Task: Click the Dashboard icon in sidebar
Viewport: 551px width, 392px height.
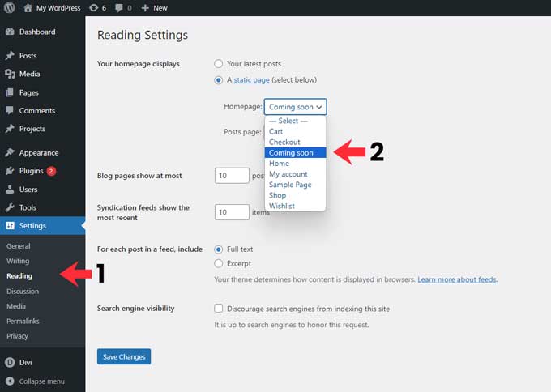Action: click(x=10, y=32)
